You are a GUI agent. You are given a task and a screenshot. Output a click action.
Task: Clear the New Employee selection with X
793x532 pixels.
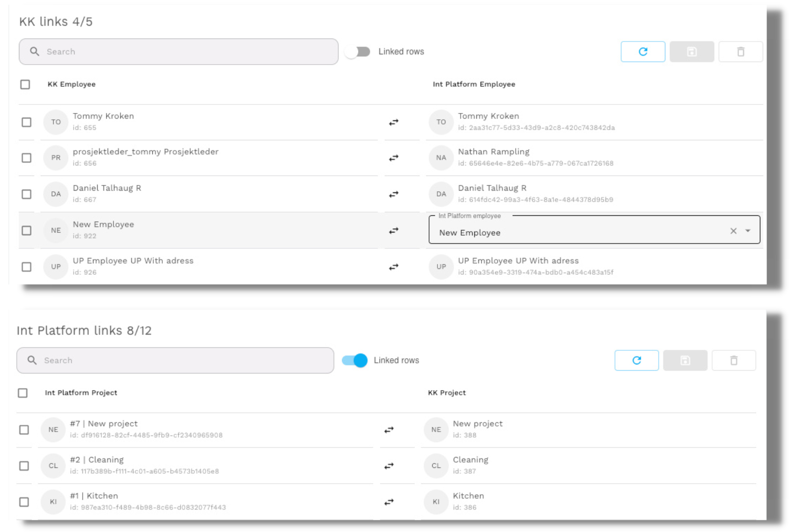pos(733,231)
